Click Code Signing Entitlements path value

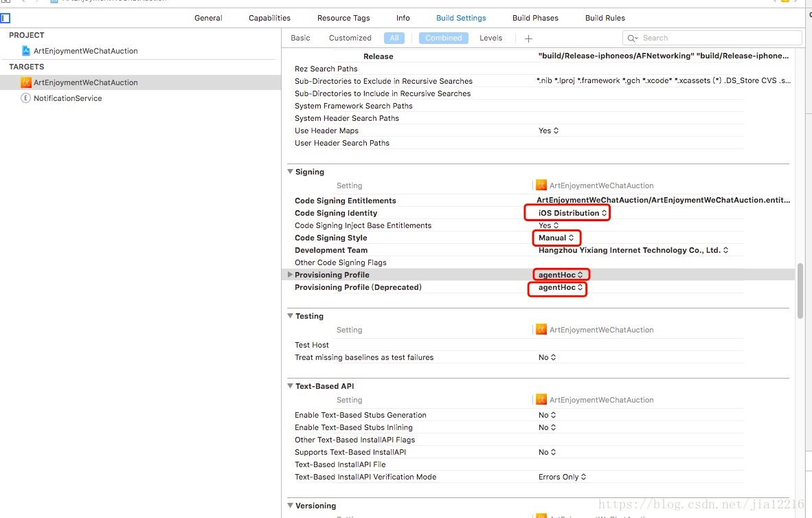click(663, 200)
